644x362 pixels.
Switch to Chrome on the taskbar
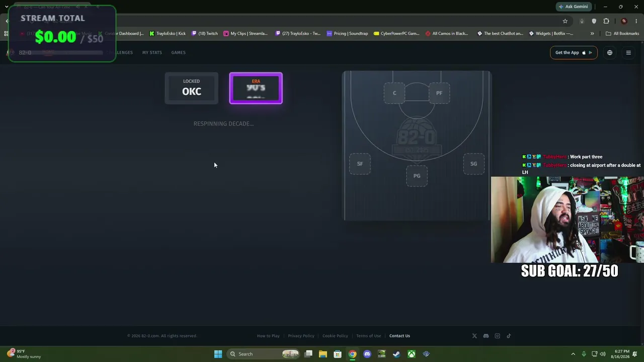tap(353, 354)
